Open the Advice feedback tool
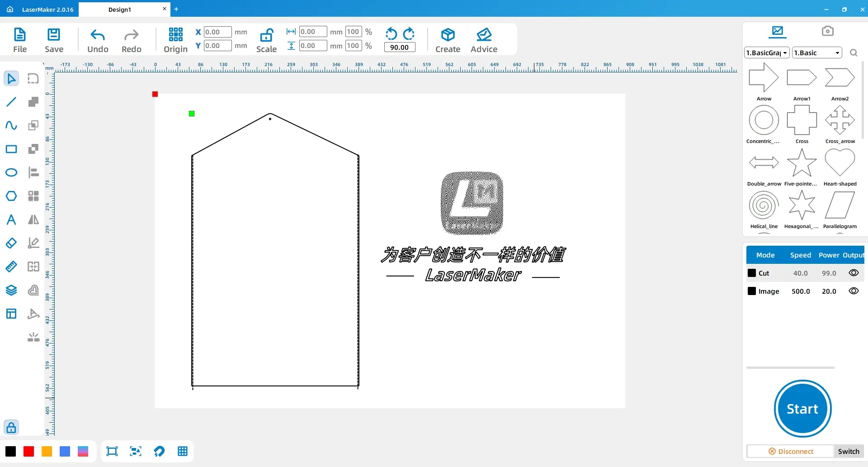Screen dimensions: 868x467 point(484,40)
